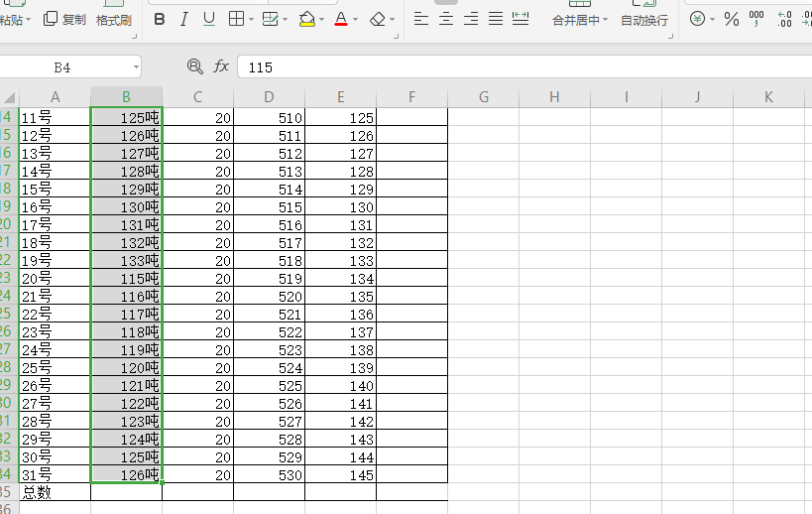
Task: Click formula bar showing 115
Action: tap(524, 67)
